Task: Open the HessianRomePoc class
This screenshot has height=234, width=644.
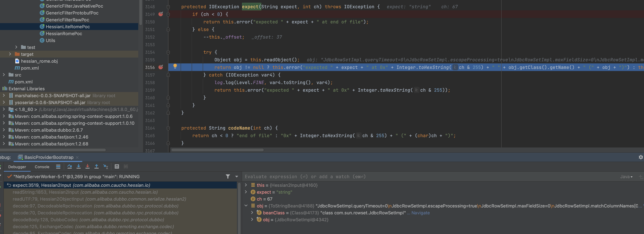Action: (x=64, y=33)
